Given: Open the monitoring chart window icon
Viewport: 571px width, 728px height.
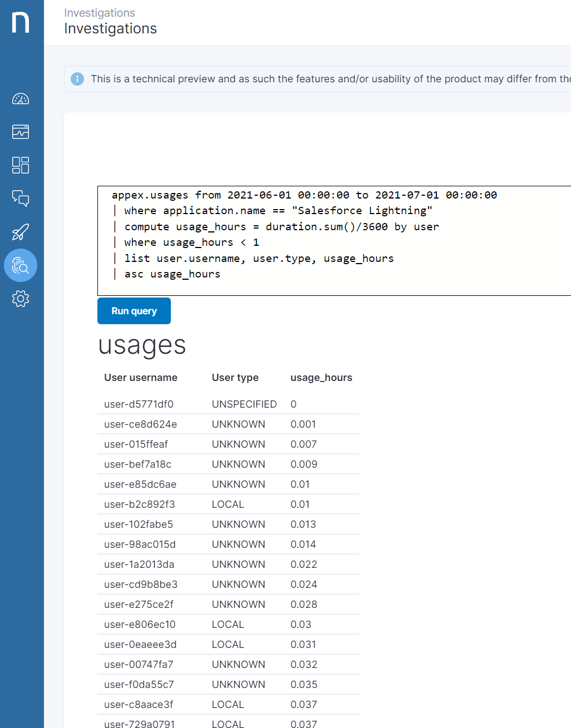Looking at the screenshot, I should [x=21, y=132].
